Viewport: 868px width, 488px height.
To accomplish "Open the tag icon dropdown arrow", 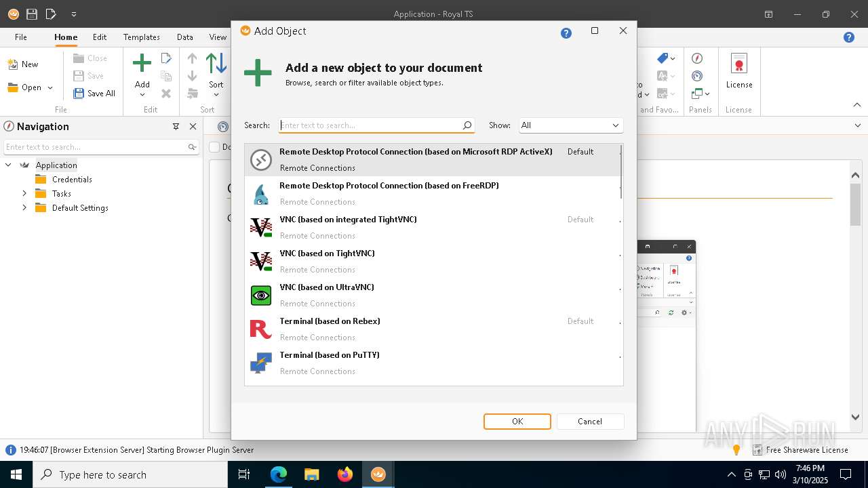I will click(673, 59).
